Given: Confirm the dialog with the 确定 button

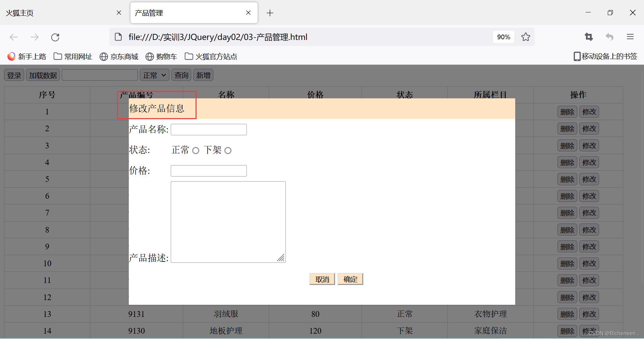Looking at the screenshot, I should pos(350,279).
